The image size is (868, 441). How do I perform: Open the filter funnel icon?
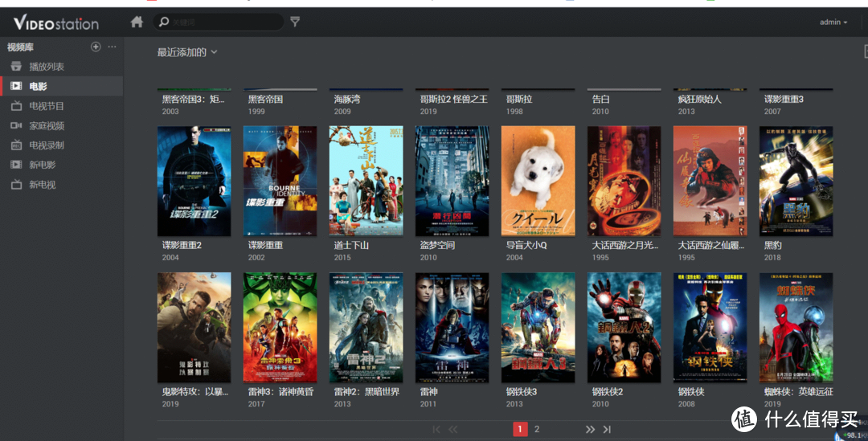(x=295, y=22)
